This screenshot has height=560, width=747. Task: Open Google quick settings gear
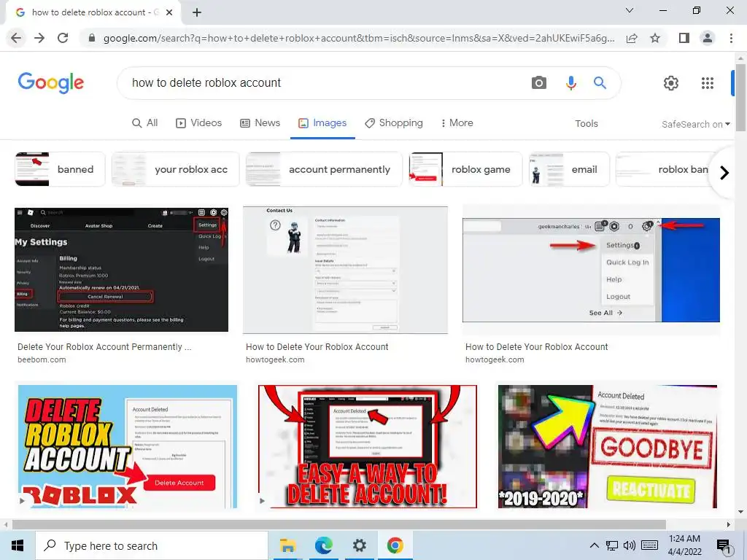point(671,83)
